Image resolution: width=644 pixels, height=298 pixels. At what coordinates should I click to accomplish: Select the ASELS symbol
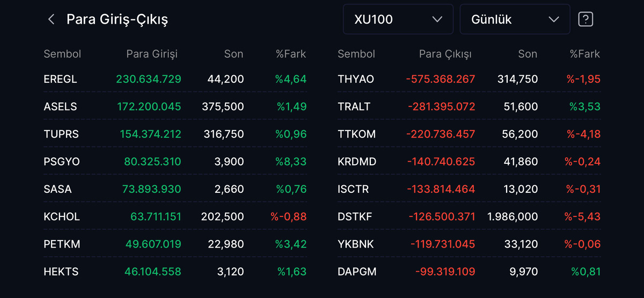tap(60, 106)
